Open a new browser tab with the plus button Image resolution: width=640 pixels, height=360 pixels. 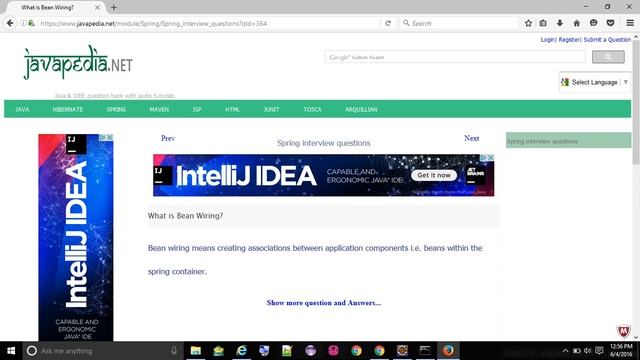114,7
